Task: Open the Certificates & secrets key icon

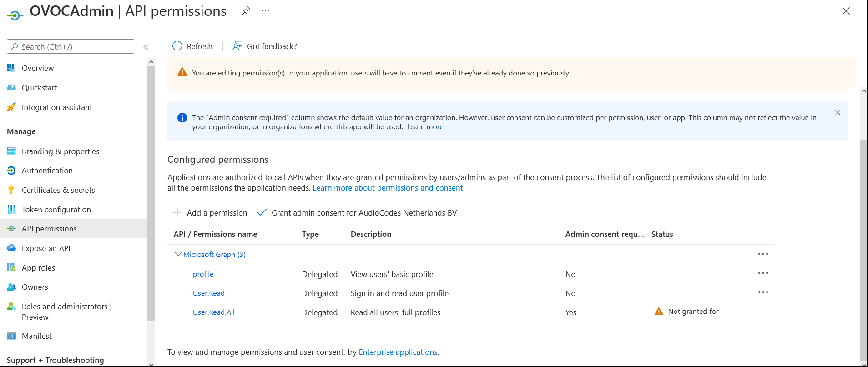Action: tap(11, 190)
